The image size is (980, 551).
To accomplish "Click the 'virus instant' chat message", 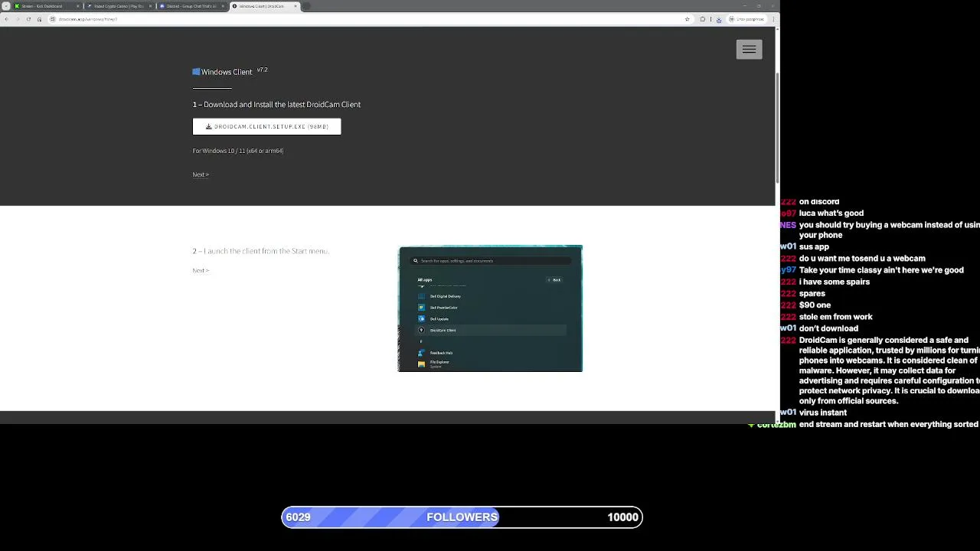I will point(823,412).
